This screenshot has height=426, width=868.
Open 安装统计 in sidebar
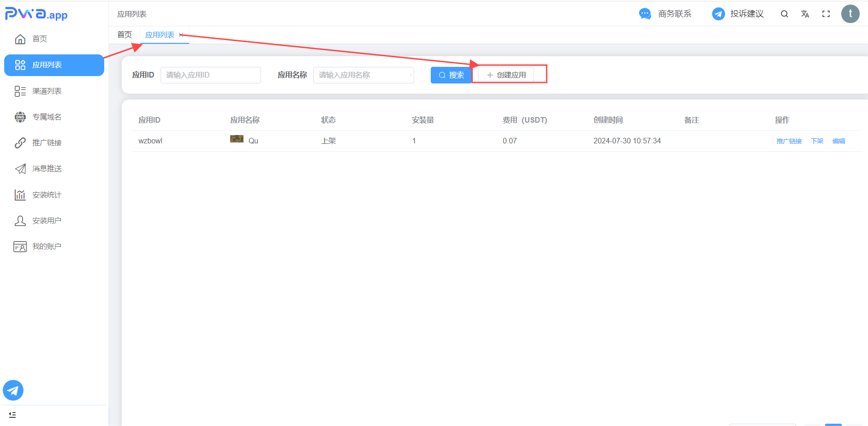[x=47, y=195]
